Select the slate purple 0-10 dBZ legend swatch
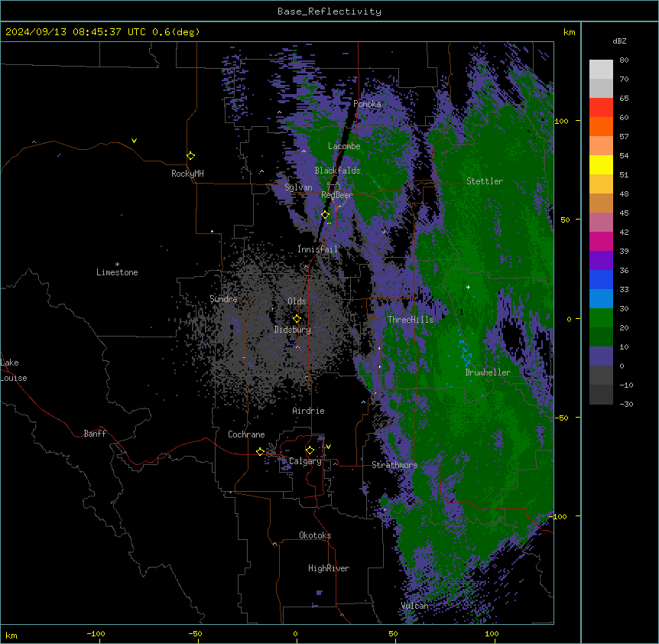This screenshot has width=659, height=644. pos(601,356)
